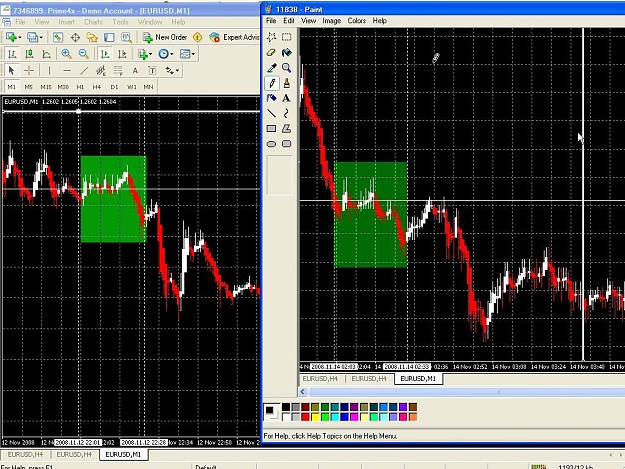Select the Polygon tool in Paint
The image size is (625, 469).
tap(287, 129)
